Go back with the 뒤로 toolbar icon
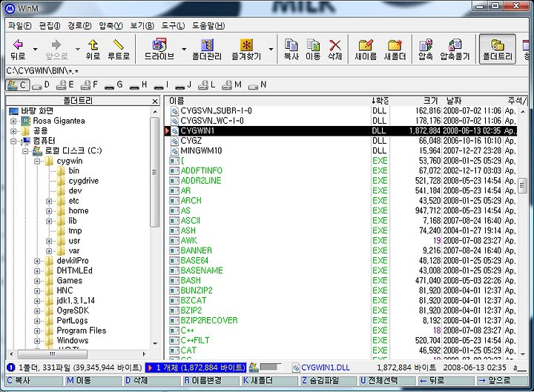Viewport: 534px width, 392px height. (x=18, y=50)
